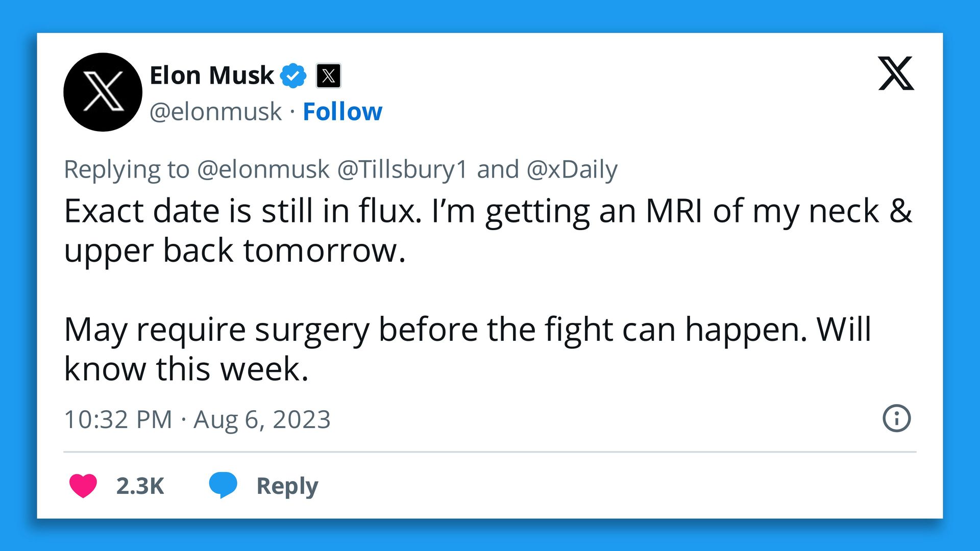
Task: Open the @xDaily mention
Action: point(572,169)
